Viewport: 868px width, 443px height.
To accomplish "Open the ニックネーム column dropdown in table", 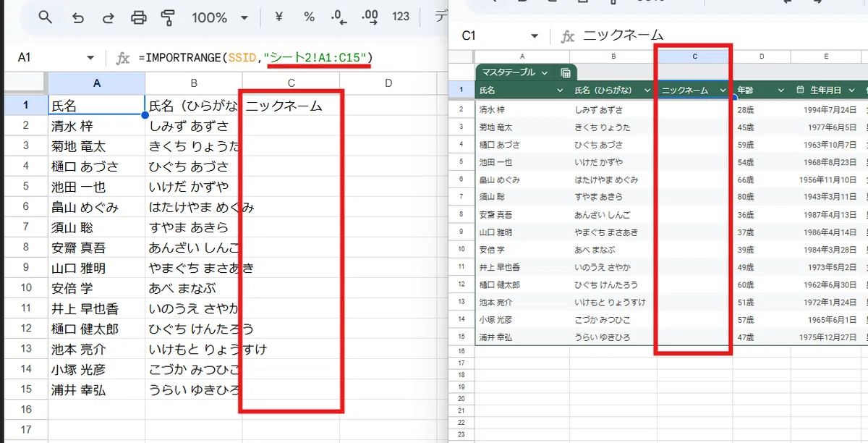I will point(722,90).
